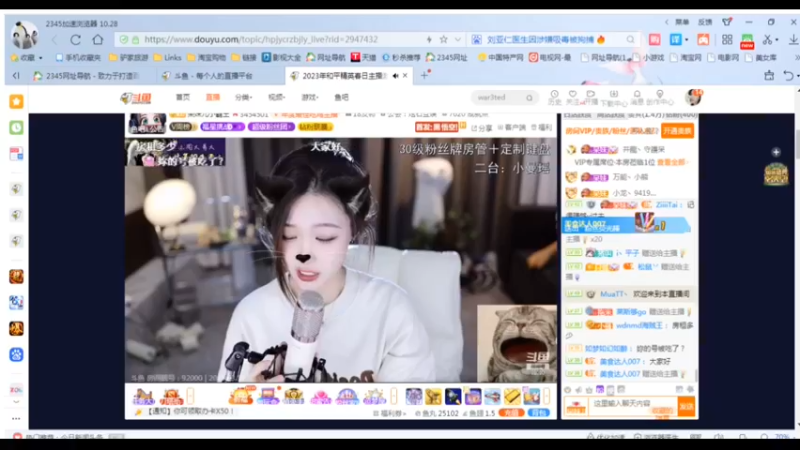The image size is (800, 450).
Task: Open 影视大全 bookmark
Action: tap(282, 58)
